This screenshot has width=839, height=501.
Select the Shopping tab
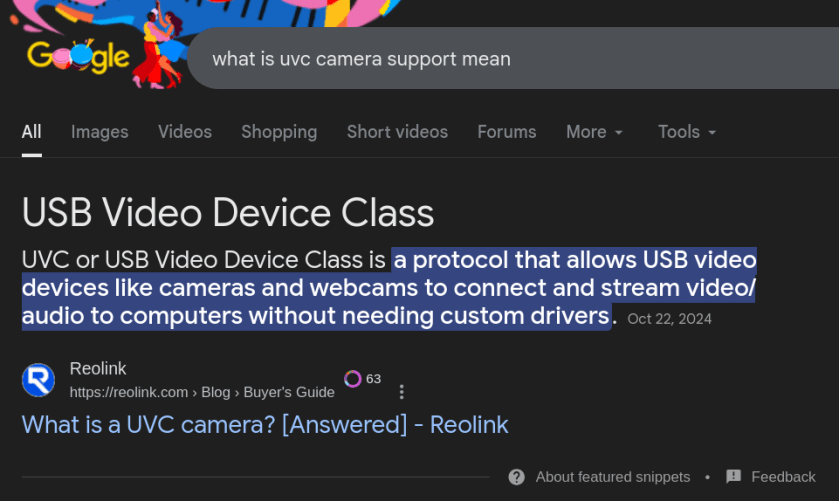pyautogui.click(x=279, y=132)
